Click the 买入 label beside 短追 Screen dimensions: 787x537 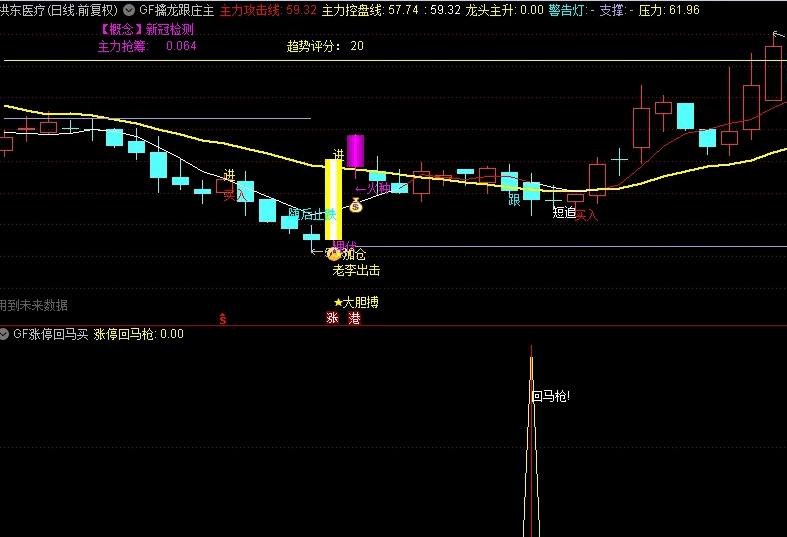coord(586,216)
